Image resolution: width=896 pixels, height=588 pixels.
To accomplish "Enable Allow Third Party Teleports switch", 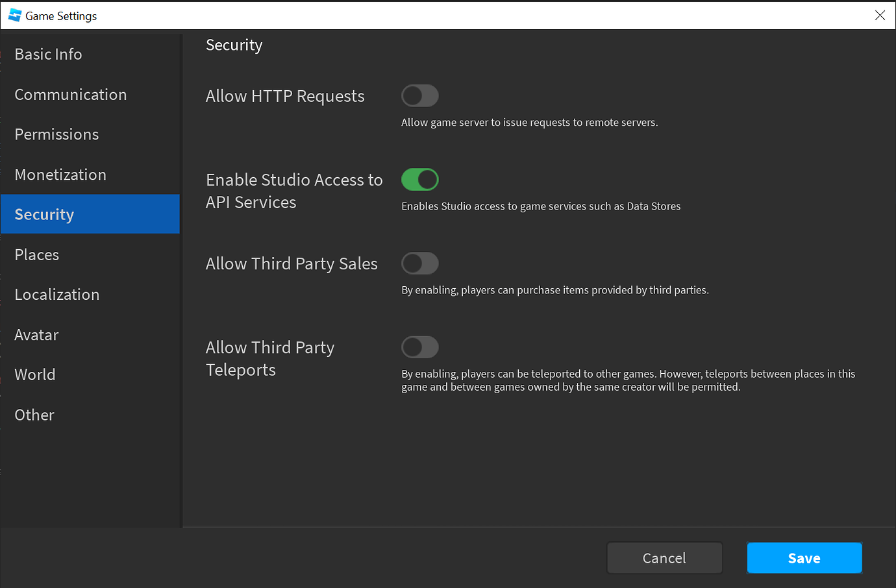I will [420, 347].
